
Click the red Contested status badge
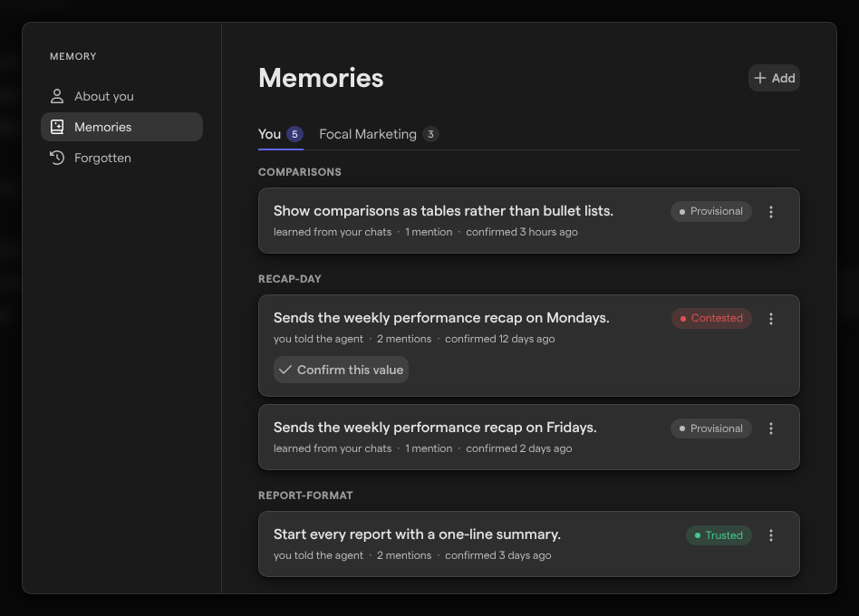(711, 318)
